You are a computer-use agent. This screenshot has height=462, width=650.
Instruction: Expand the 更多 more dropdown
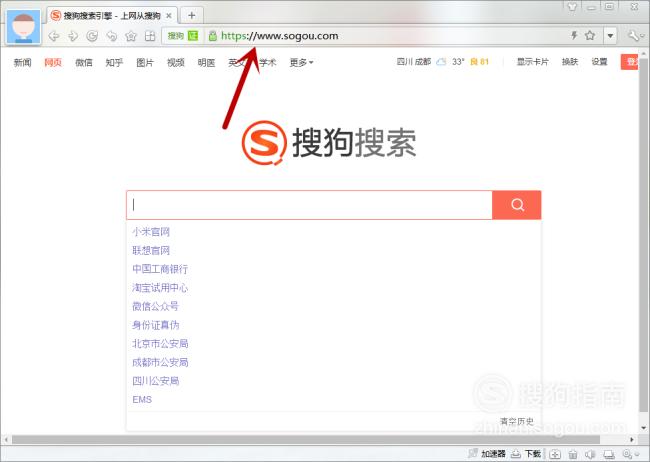pyautogui.click(x=301, y=62)
